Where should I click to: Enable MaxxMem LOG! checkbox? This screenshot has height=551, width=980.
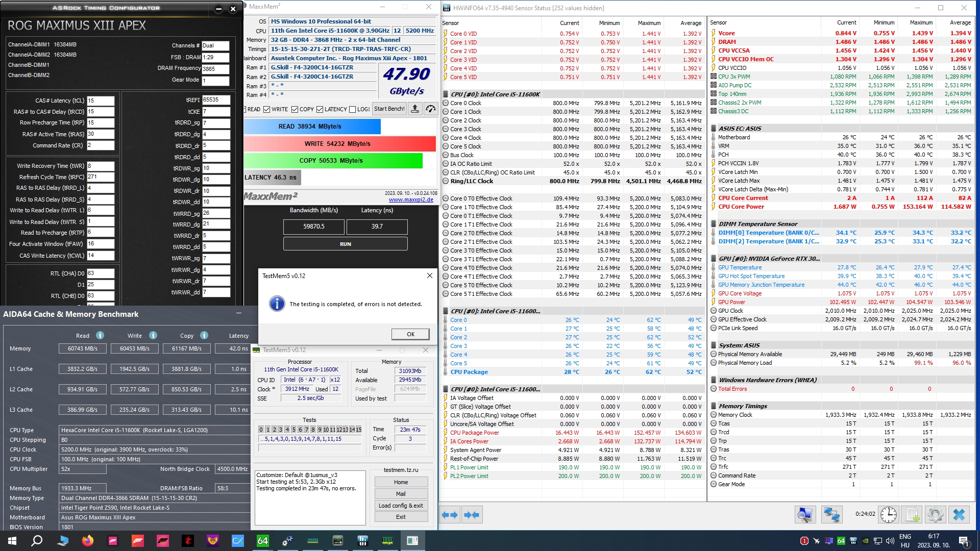(x=352, y=109)
